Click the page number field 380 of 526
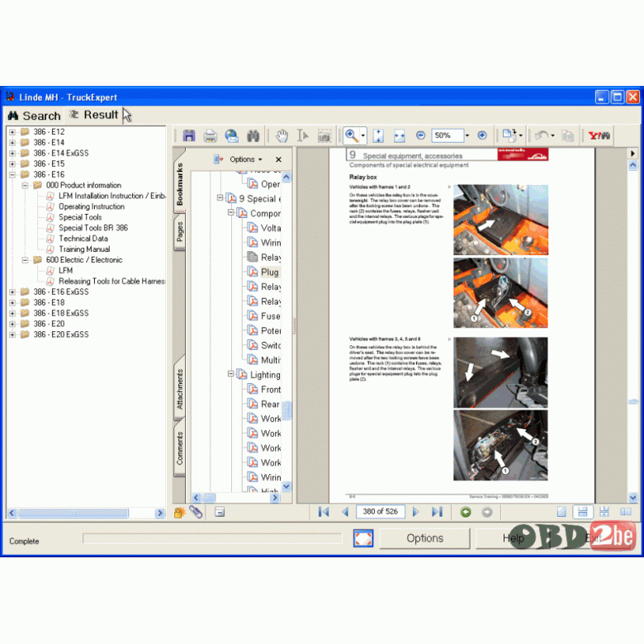 (x=381, y=512)
